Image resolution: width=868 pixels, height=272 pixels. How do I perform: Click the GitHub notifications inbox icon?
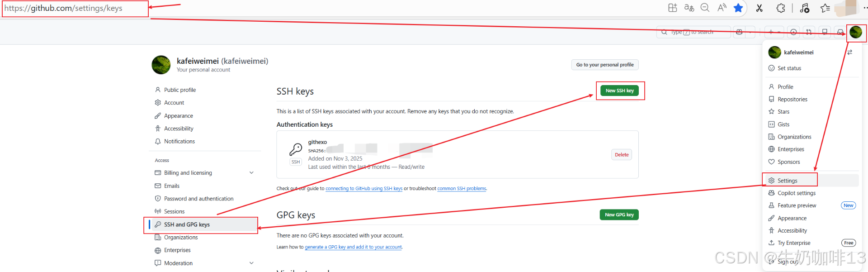click(x=840, y=32)
